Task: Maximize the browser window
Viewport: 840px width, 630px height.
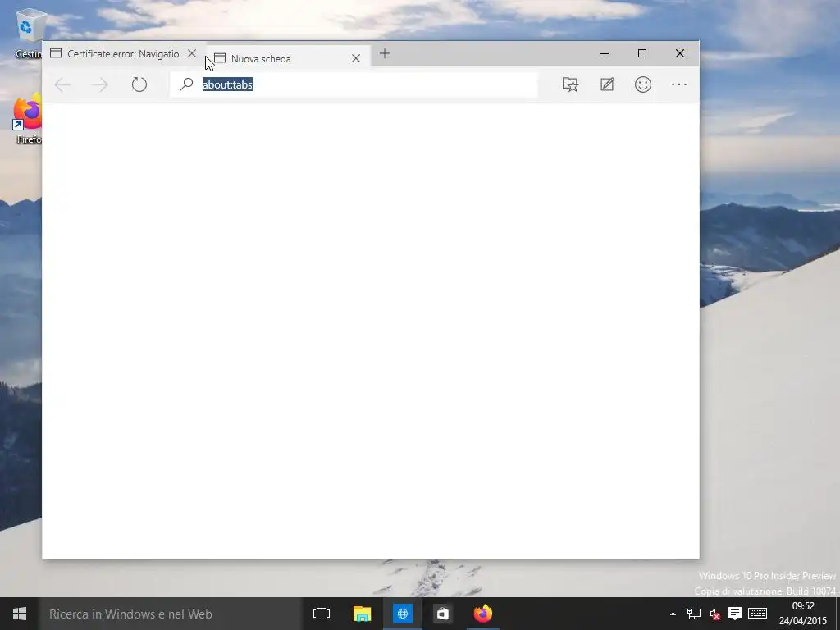Action: [641, 53]
